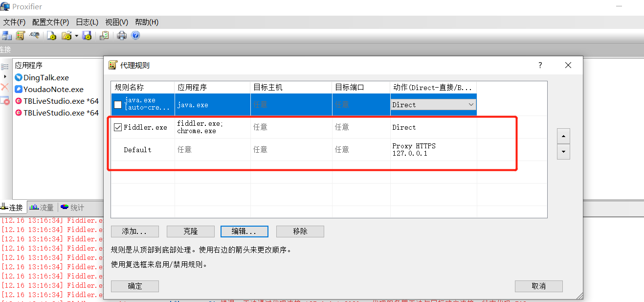Expand the open-profile dropdown arrow
644x302 pixels.
click(x=76, y=36)
